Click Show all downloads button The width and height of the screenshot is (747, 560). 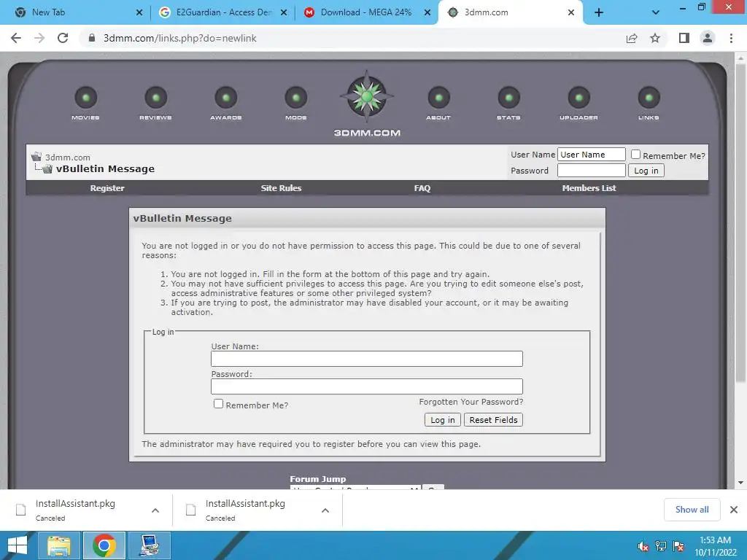tap(692, 510)
